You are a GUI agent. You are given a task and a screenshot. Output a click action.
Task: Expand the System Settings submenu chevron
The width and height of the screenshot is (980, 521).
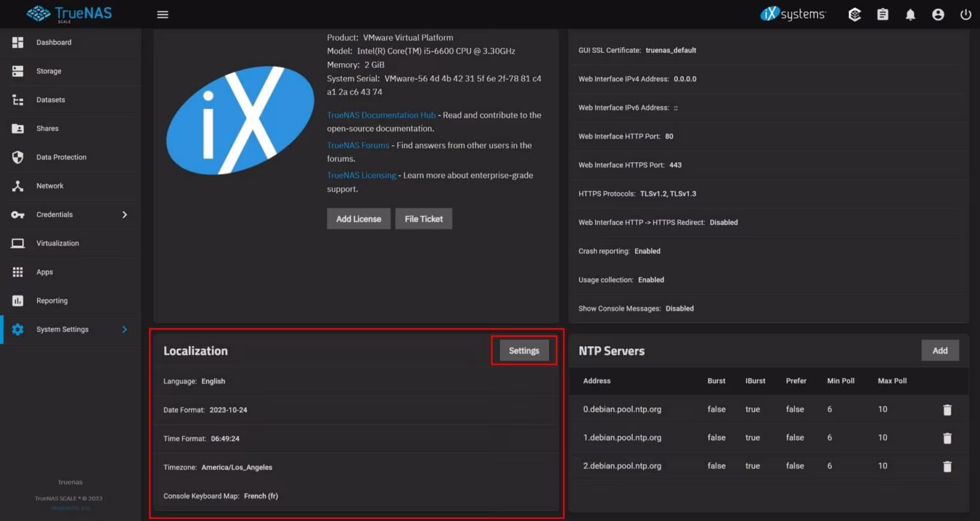tap(124, 329)
